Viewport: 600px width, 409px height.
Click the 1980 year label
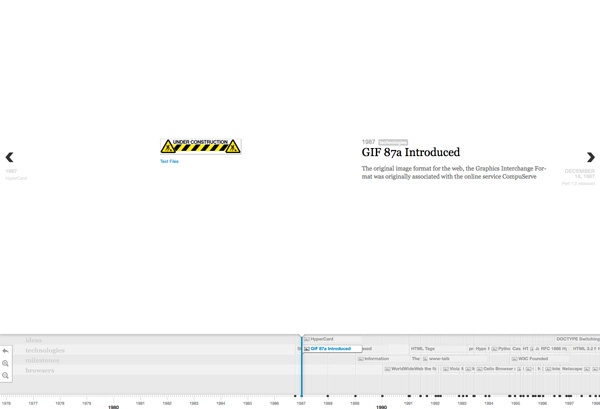(x=113, y=407)
